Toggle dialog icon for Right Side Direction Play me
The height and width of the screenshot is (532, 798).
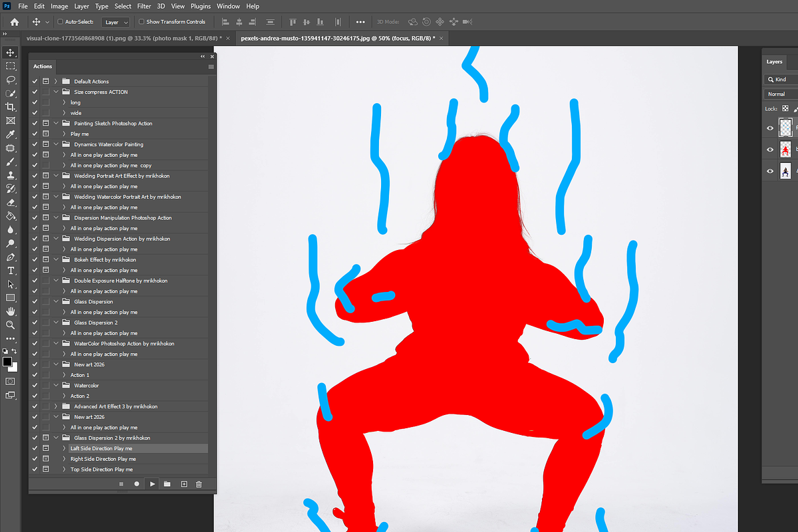pyautogui.click(x=45, y=459)
